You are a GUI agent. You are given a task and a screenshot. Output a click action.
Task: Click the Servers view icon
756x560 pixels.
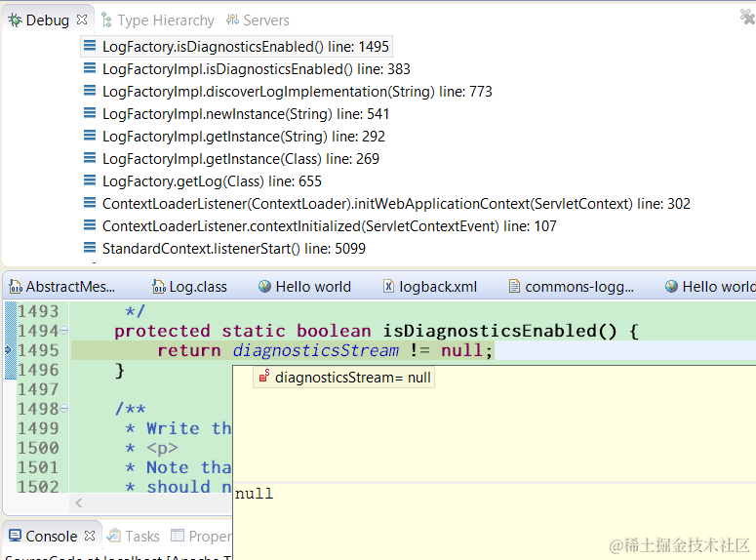[x=232, y=20]
